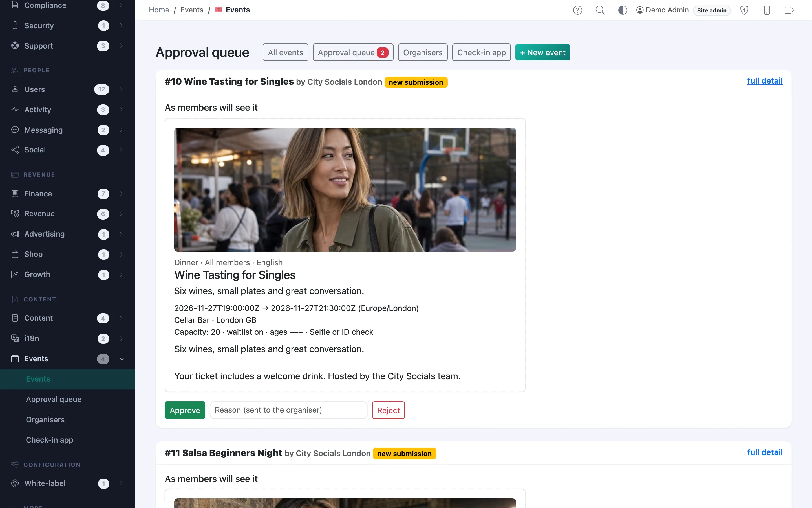Select Approval queue in sidebar submenu
The image size is (812, 508).
[54, 399]
